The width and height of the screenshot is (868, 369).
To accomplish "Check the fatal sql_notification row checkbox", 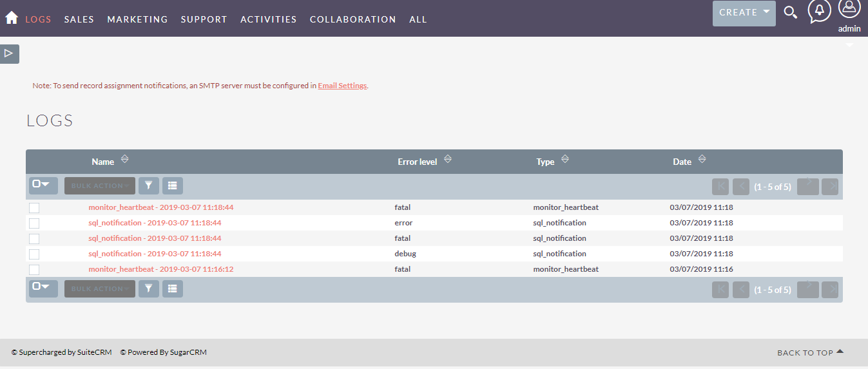I will [x=34, y=239].
